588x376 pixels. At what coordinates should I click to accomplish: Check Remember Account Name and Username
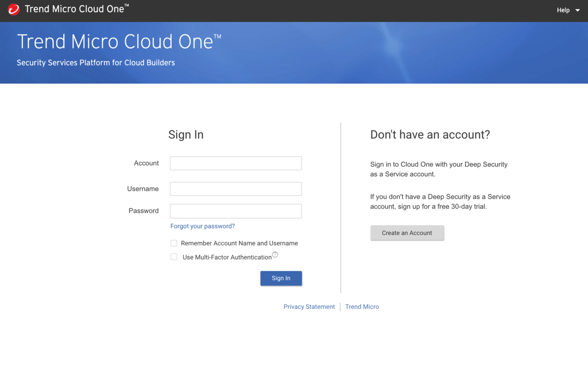pyautogui.click(x=174, y=243)
